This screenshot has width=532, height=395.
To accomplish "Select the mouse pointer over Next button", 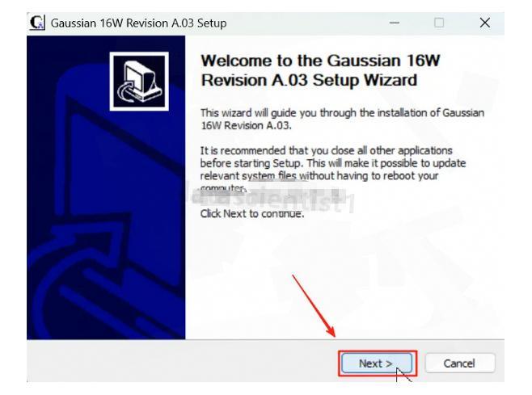I will pyautogui.click(x=403, y=375).
